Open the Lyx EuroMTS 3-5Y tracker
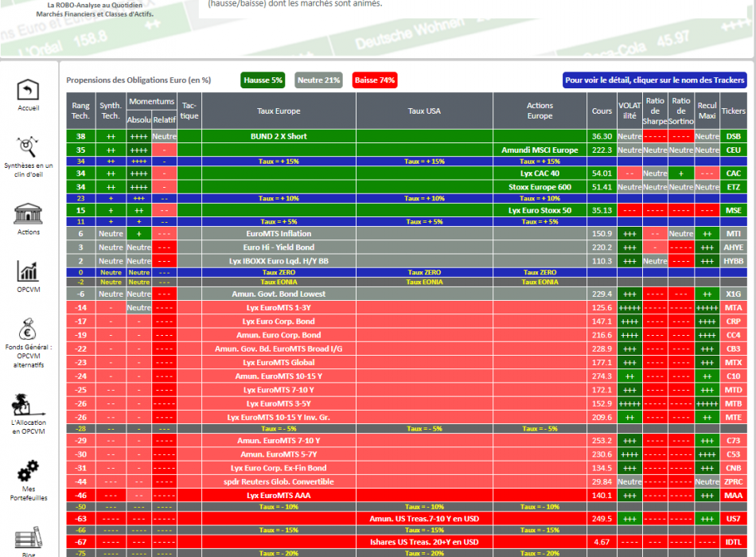 [279, 403]
